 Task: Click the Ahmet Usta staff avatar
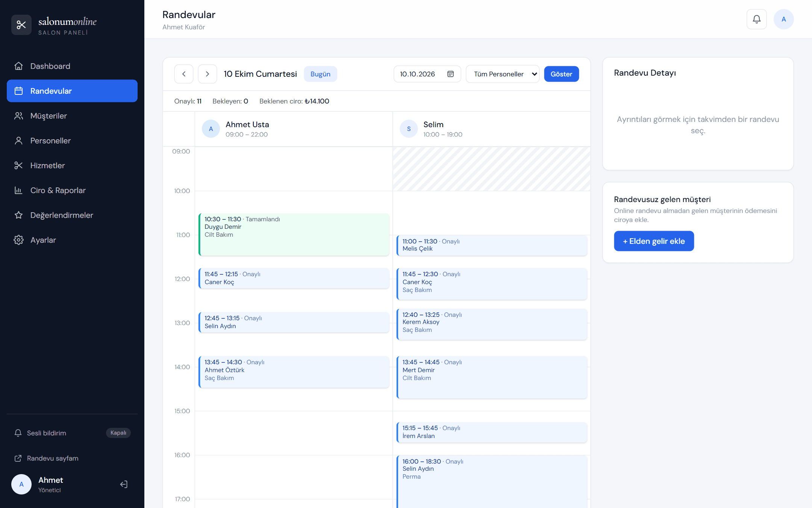pos(211,129)
